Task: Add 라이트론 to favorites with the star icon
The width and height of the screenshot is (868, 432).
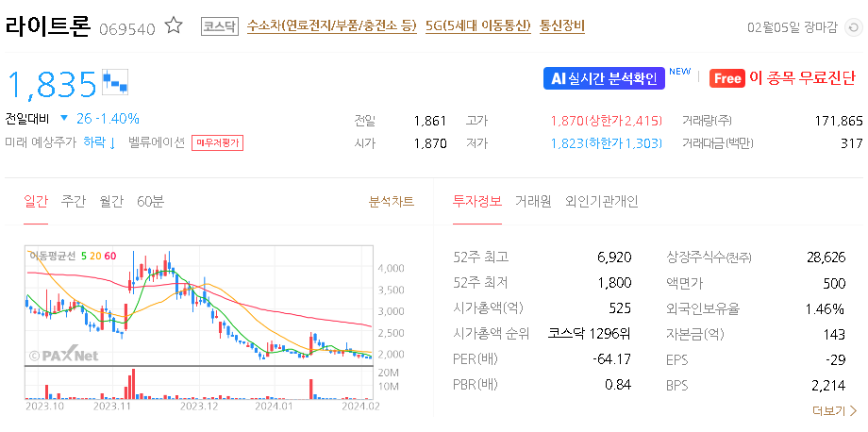Action: point(174,26)
